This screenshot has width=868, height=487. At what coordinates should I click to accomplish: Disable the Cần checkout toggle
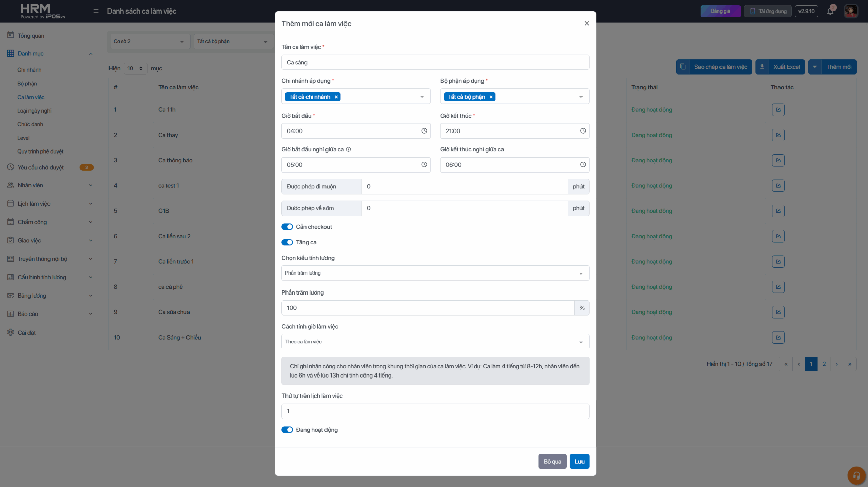287,227
